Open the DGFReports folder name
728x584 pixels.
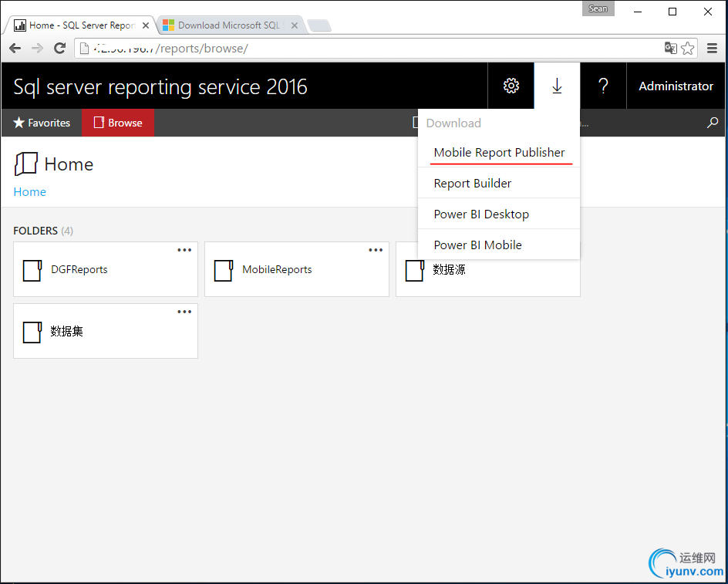[x=79, y=269]
